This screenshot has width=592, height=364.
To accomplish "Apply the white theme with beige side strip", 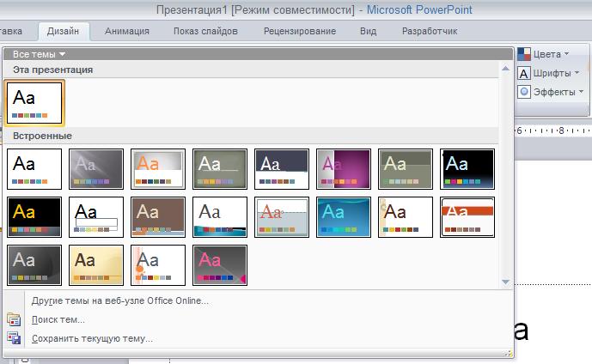I will coord(406,217).
